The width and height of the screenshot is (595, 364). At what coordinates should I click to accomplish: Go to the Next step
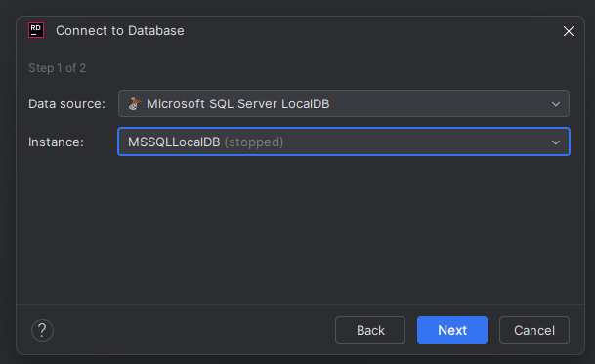pyautogui.click(x=452, y=330)
